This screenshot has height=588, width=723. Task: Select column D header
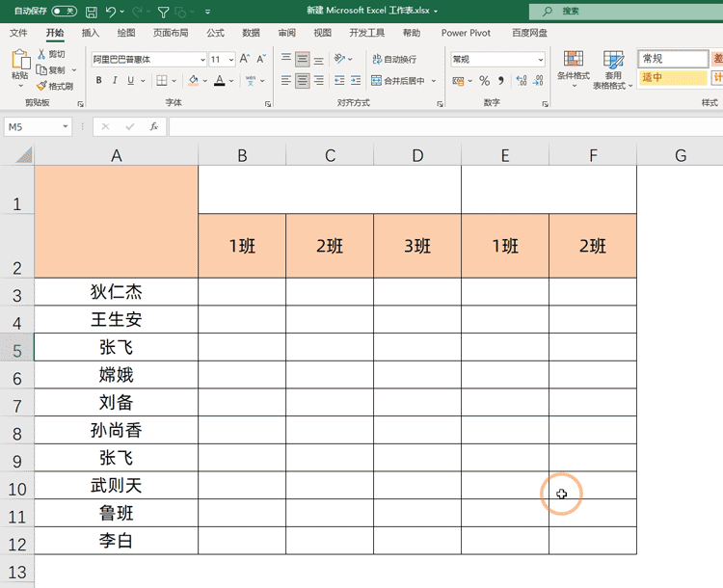pyautogui.click(x=417, y=155)
